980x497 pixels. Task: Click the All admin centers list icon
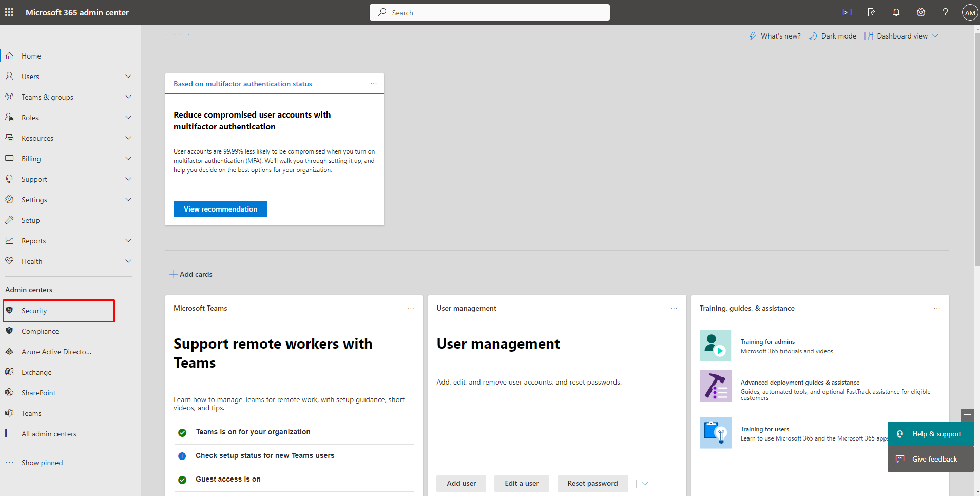pyautogui.click(x=9, y=433)
